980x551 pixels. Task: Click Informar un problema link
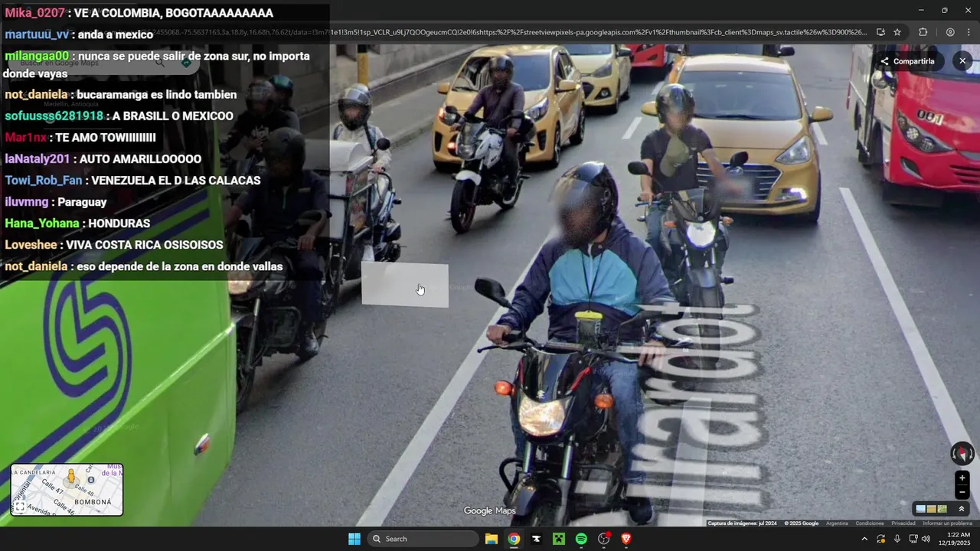pyautogui.click(x=947, y=523)
